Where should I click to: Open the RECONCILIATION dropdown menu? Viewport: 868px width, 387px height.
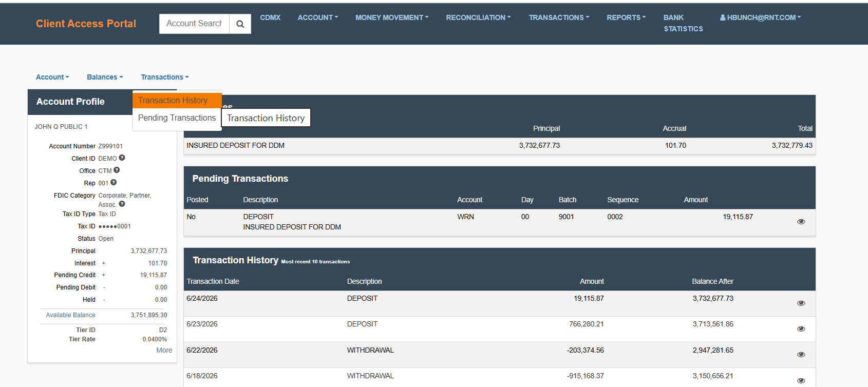(478, 17)
